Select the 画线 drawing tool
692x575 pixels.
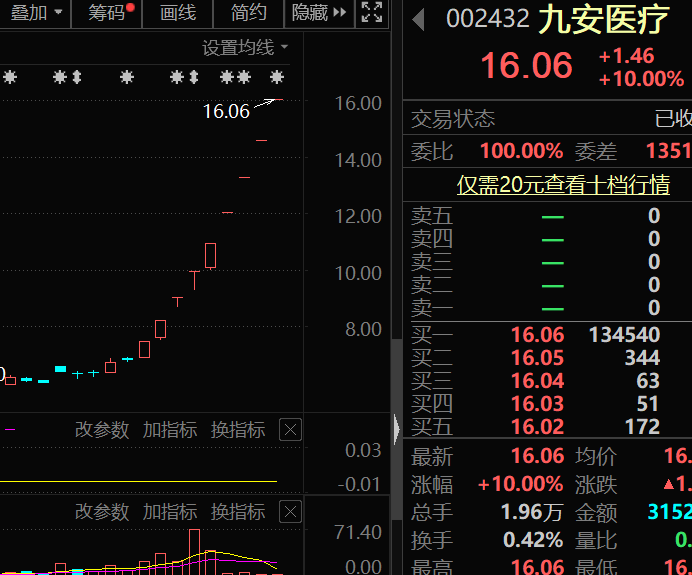pyautogui.click(x=178, y=13)
